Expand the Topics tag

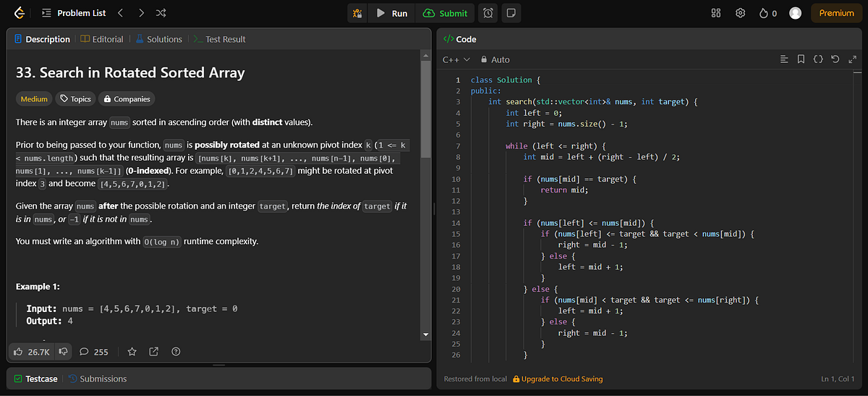[75, 99]
